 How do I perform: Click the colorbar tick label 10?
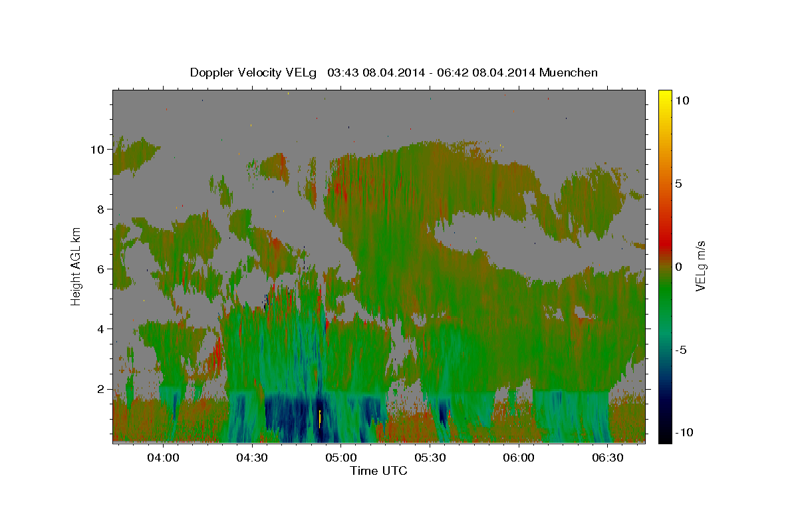(x=681, y=100)
